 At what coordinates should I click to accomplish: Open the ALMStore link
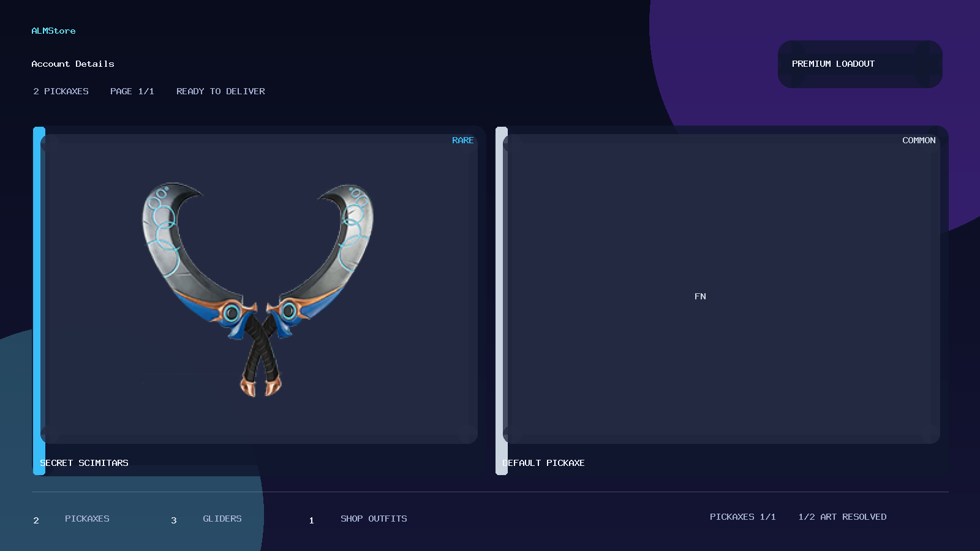point(53,31)
